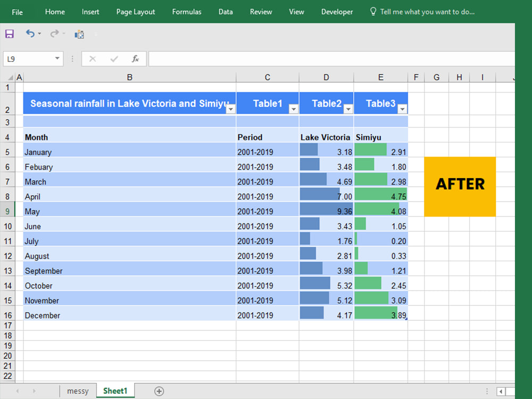Add a new sheet with the plus icon
532x399 pixels.
(x=159, y=391)
